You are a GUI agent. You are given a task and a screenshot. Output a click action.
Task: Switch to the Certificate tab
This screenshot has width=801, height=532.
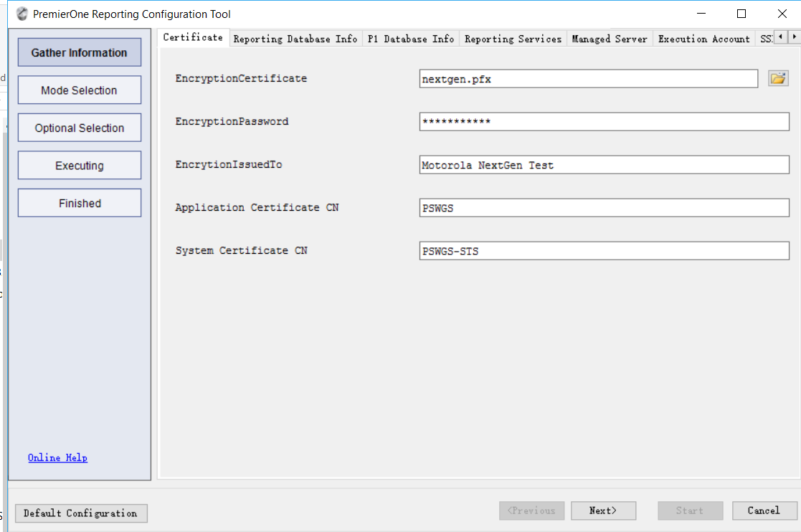pyautogui.click(x=193, y=37)
